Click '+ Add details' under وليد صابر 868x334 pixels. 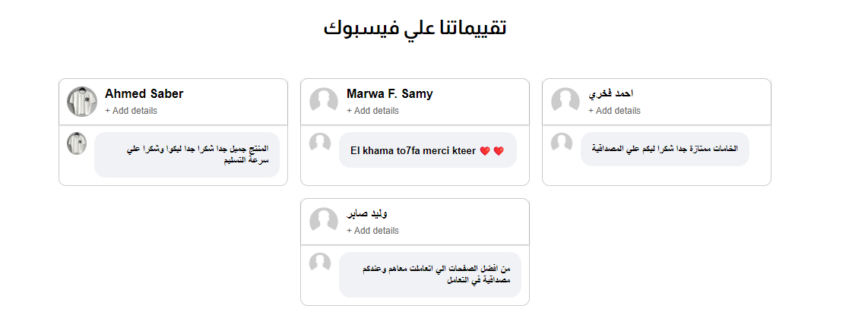[372, 231]
